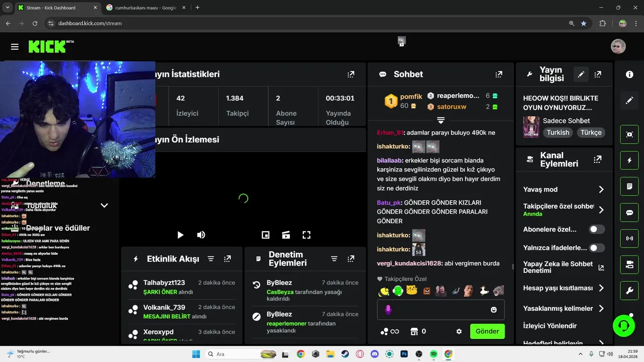Pop out the Denetim Eylemleri panel
This screenshot has width=644, height=362.
coord(351,259)
